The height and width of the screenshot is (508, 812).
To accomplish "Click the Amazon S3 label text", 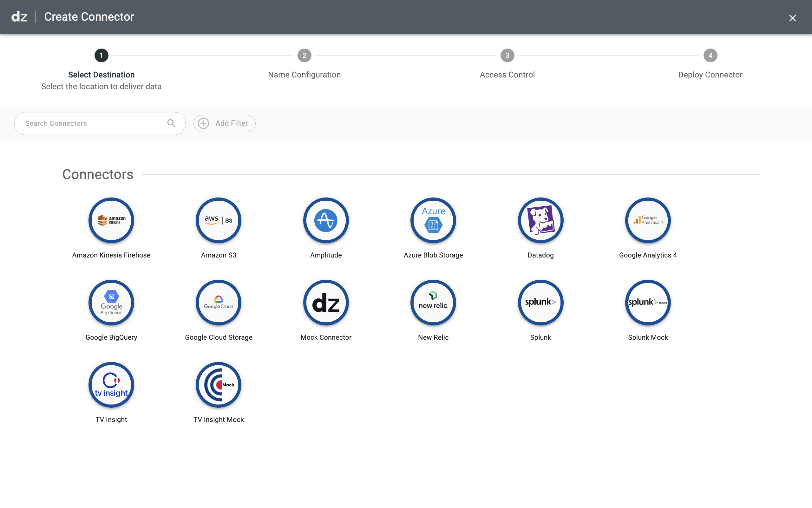I will click(219, 255).
